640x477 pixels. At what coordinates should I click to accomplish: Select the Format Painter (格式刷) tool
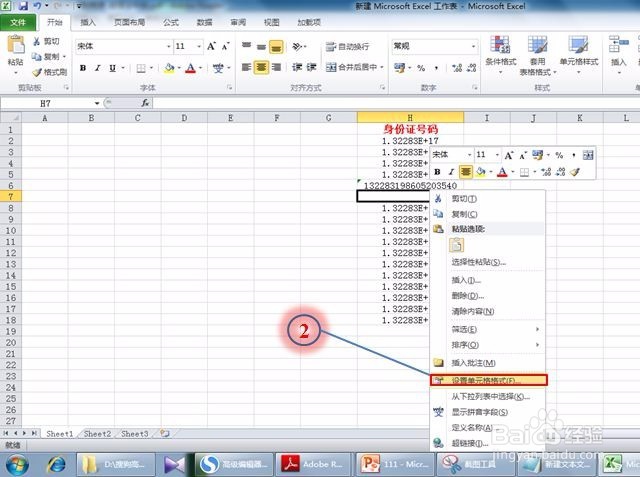pos(49,72)
